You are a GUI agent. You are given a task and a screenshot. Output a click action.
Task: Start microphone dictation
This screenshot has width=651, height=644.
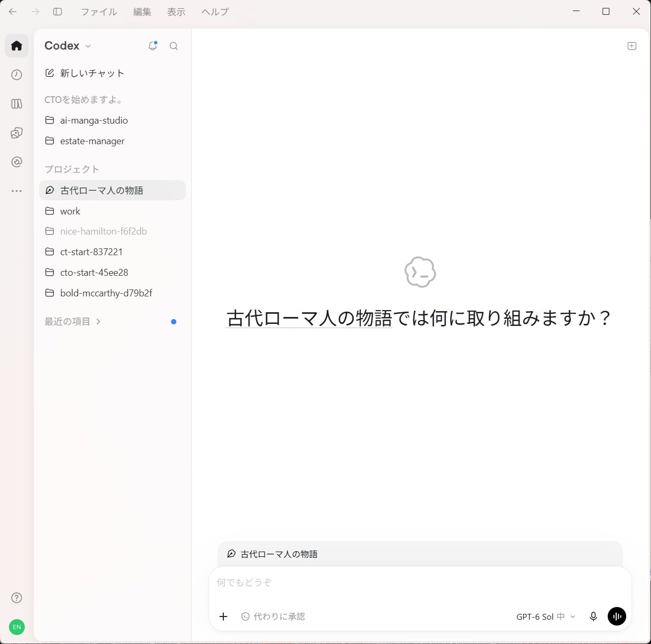point(593,617)
